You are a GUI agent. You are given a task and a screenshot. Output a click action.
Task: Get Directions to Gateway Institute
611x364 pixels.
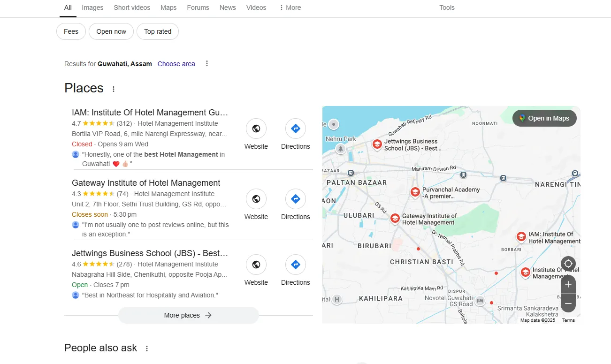pos(296,199)
